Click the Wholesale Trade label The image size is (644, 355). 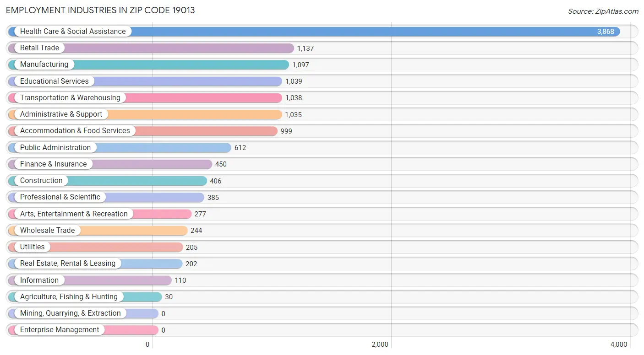47,231
